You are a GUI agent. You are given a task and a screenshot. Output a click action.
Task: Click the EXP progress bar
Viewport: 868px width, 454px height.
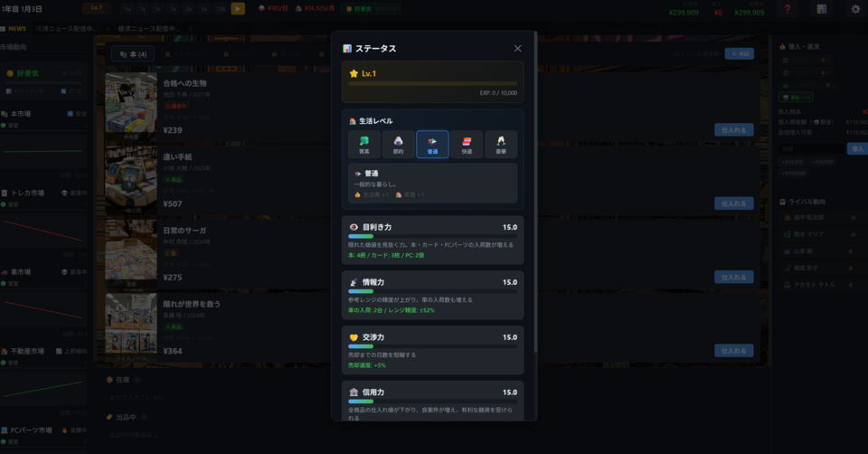(432, 84)
